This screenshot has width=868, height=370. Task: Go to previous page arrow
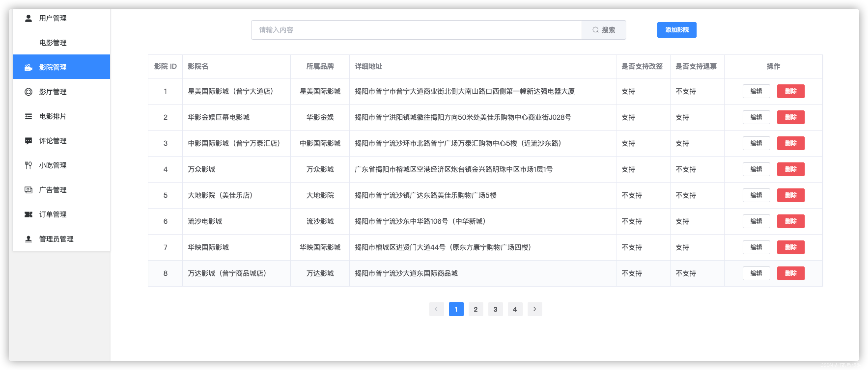[436, 309]
